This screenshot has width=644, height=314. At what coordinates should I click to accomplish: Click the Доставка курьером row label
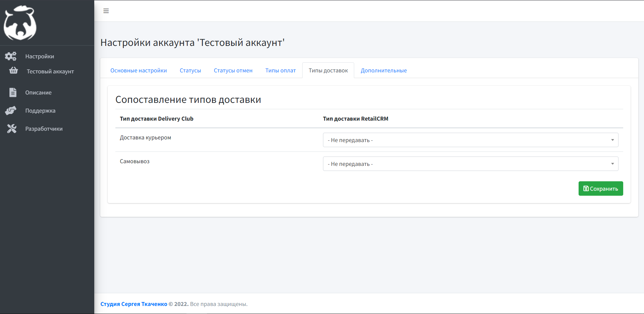pos(145,137)
